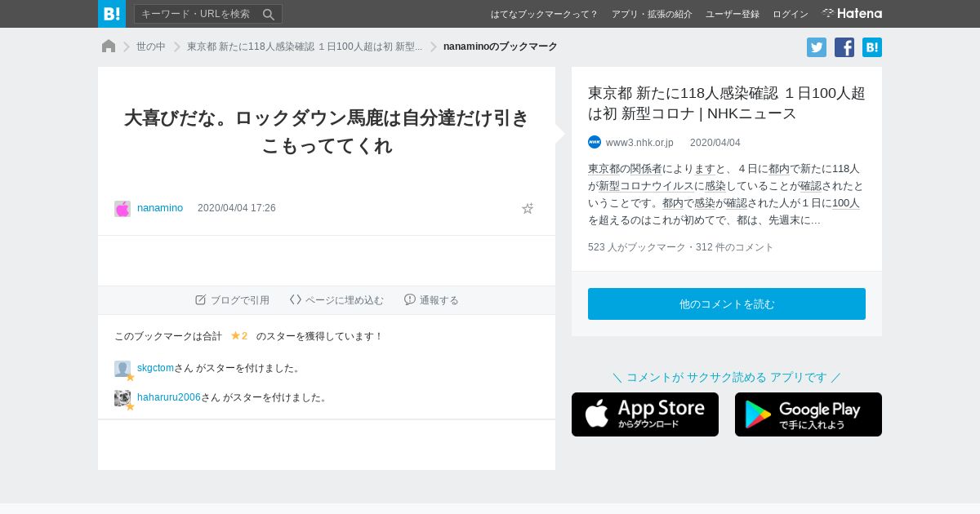Screen dimensions: 980x514
Task: Open the ログイン link
Action: [x=791, y=14]
